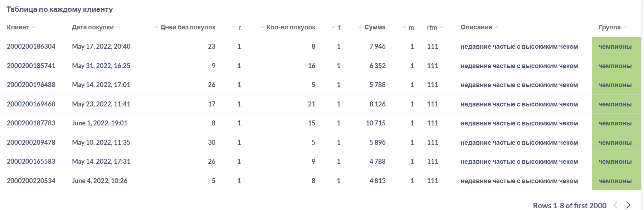
Task: Click the sum value 10 715
Action: 376,123
